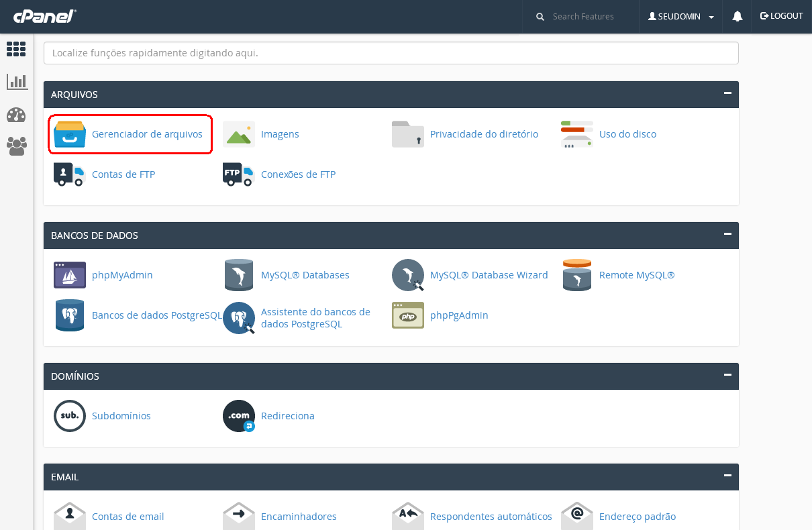Image resolution: width=812 pixels, height=530 pixels.
Task: Open the Gerenciador de arquivos icon
Action: [70, 134]
